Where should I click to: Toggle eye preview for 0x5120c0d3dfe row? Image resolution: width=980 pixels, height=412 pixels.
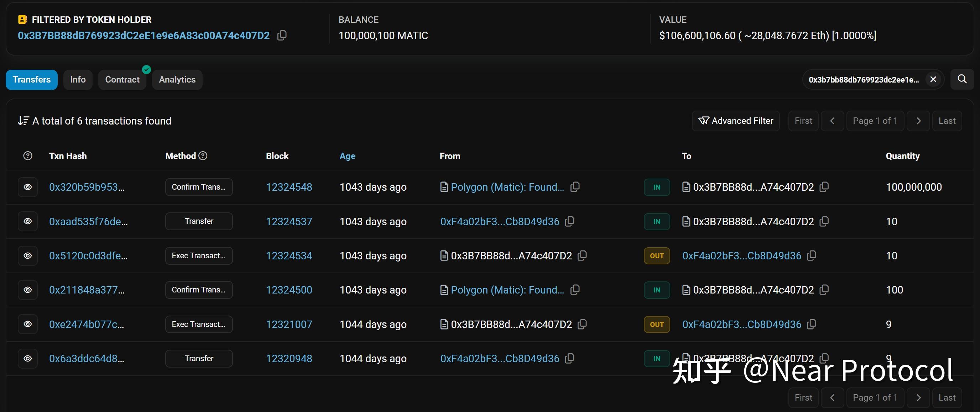tap(28, 256)
